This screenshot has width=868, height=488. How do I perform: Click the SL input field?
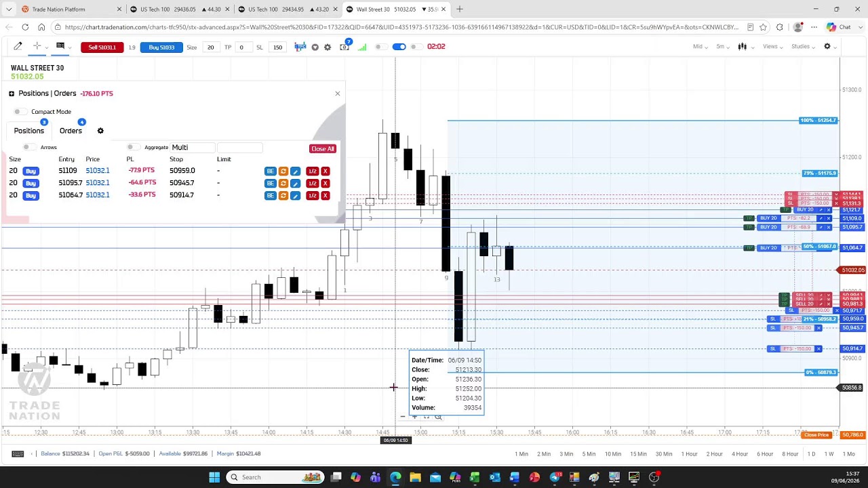(x=277, y=47)
